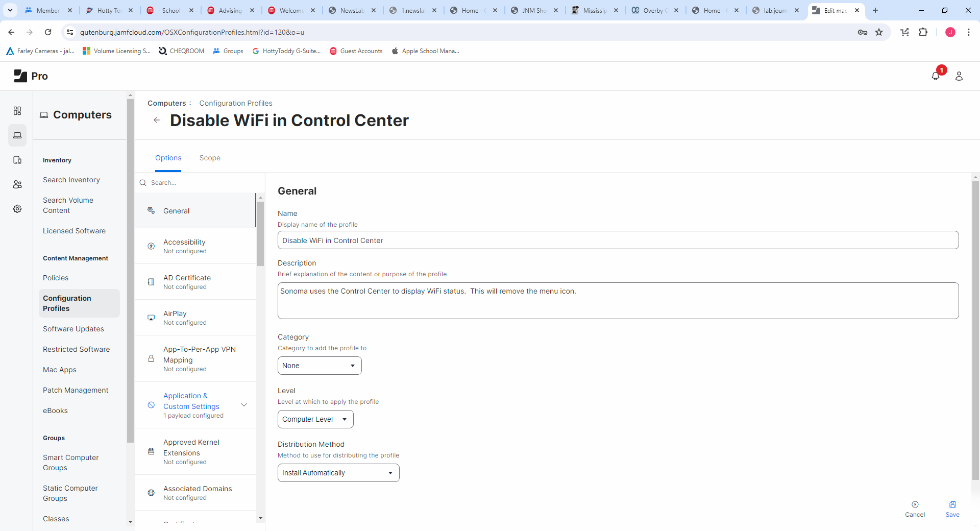Expand Application & Custom Settings chevron

[244, 405]
